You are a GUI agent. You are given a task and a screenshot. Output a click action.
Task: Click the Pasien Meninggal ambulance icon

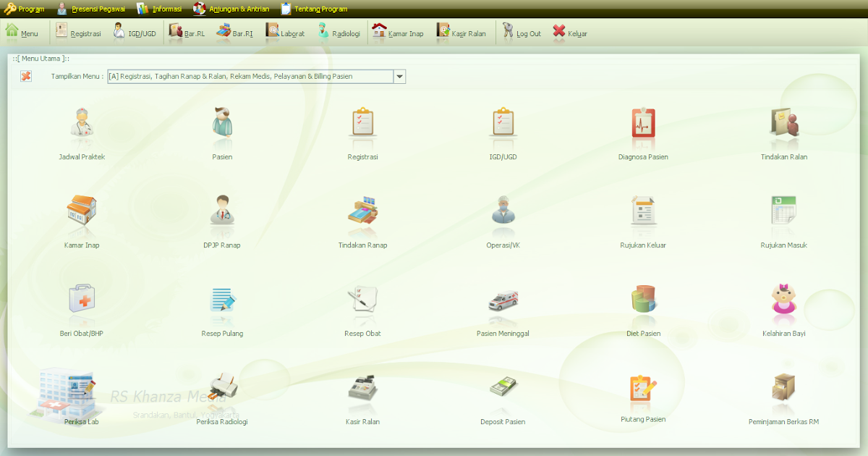pyautogui.click(x=503, y=303)
